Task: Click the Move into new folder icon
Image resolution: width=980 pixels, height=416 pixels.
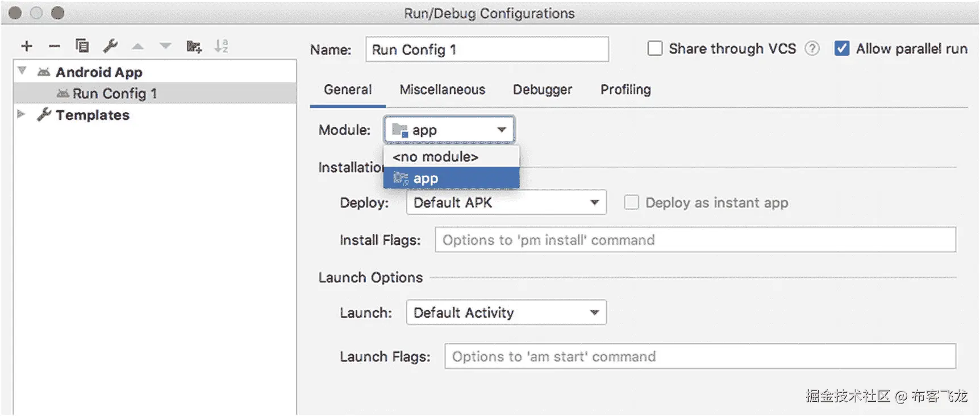Action: pyautogui.click(x=194, y=46)
